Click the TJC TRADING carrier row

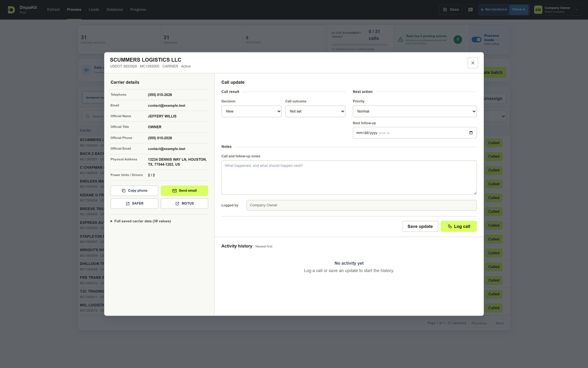[x=92, y=294]
